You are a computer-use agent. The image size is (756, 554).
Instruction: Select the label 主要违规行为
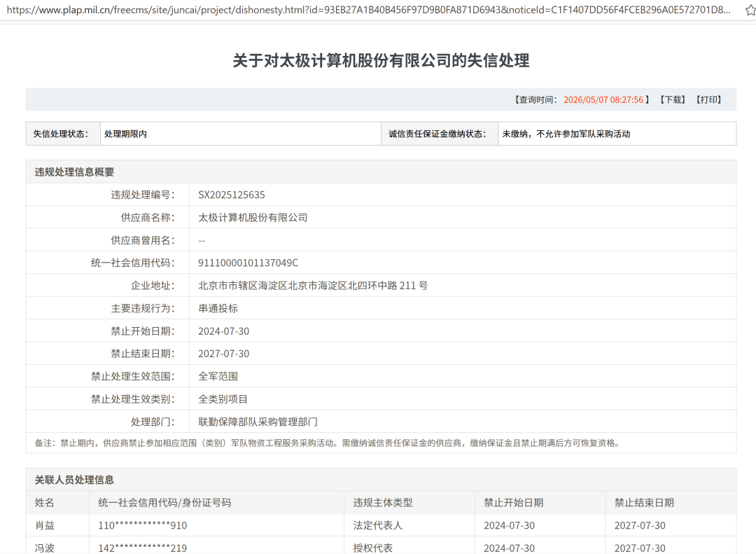tap(143, 308)
